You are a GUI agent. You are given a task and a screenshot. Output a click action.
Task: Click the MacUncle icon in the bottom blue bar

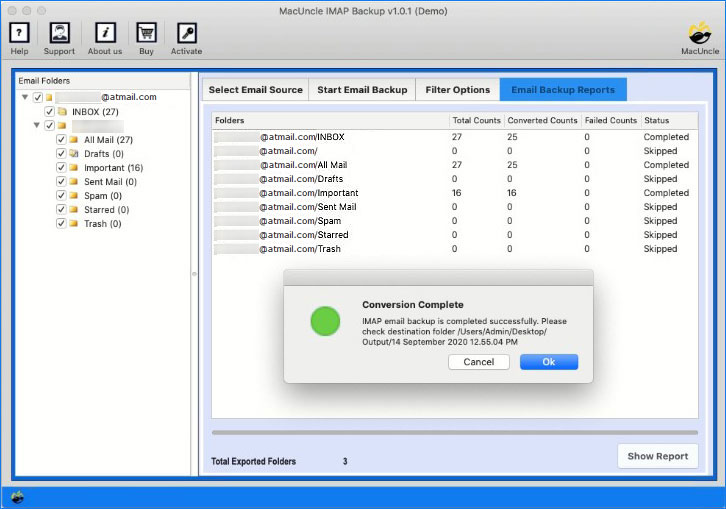(17, 497)
